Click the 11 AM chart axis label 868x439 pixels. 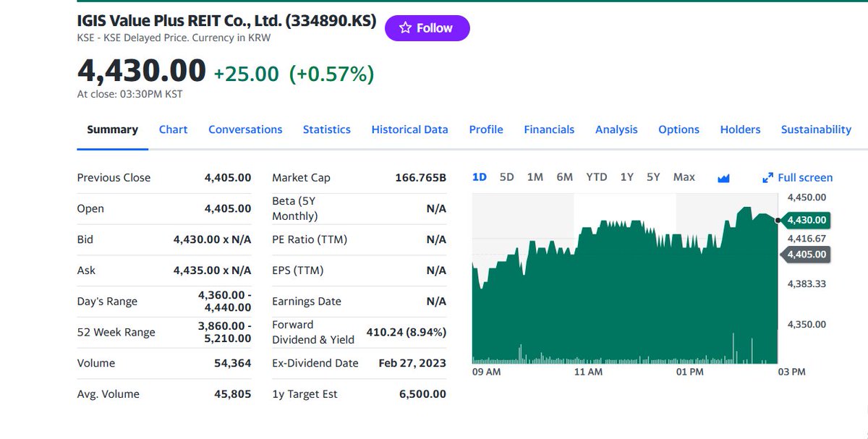(x=588, y=372)
